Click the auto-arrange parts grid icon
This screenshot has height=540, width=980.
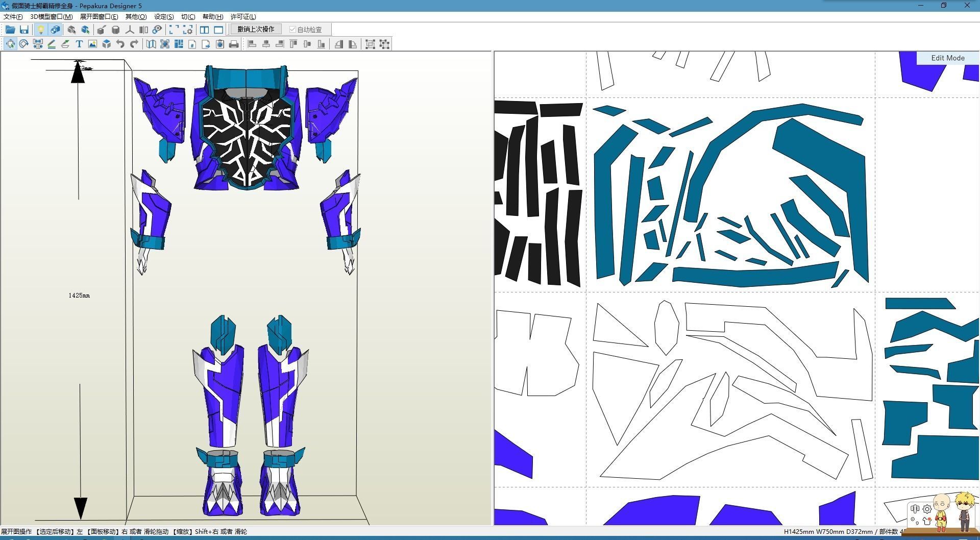[179, 44]
